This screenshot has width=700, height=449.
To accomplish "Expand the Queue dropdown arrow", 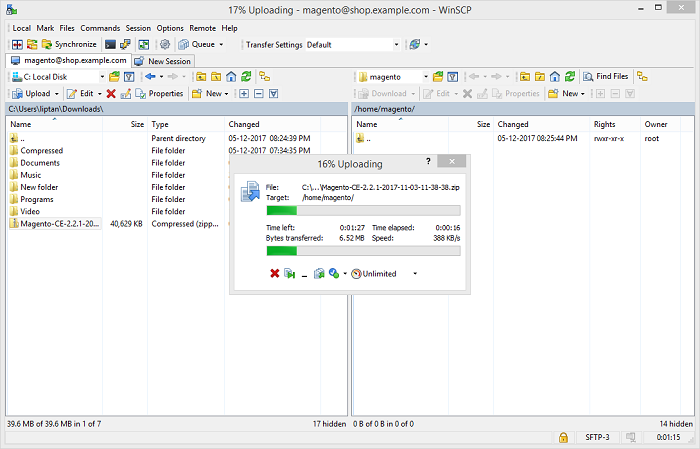I will click(221, 45).
